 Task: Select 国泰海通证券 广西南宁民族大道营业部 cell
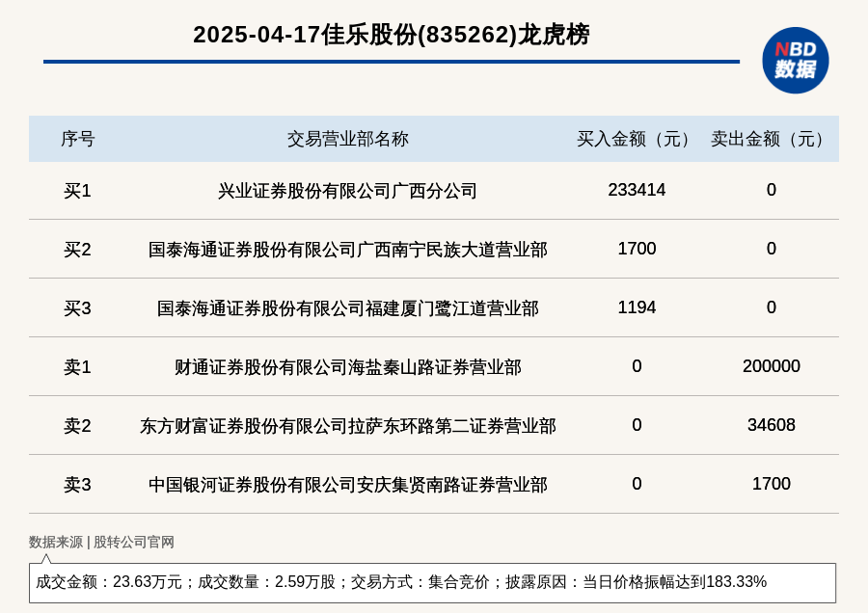[x=347, y=249]
